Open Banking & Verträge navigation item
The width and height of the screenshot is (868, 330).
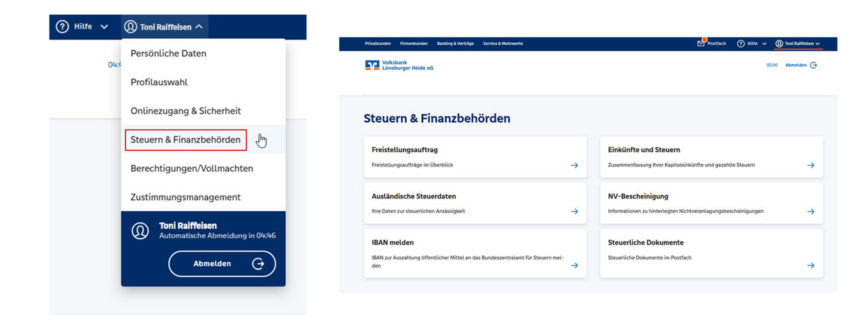[455, 43]
